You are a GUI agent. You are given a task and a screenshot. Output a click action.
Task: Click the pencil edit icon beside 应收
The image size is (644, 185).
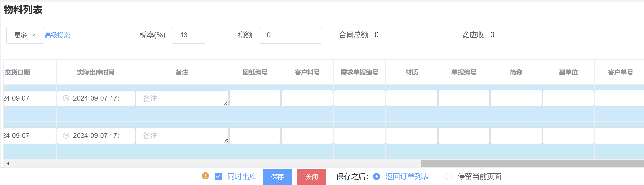[x=466, y=35]
